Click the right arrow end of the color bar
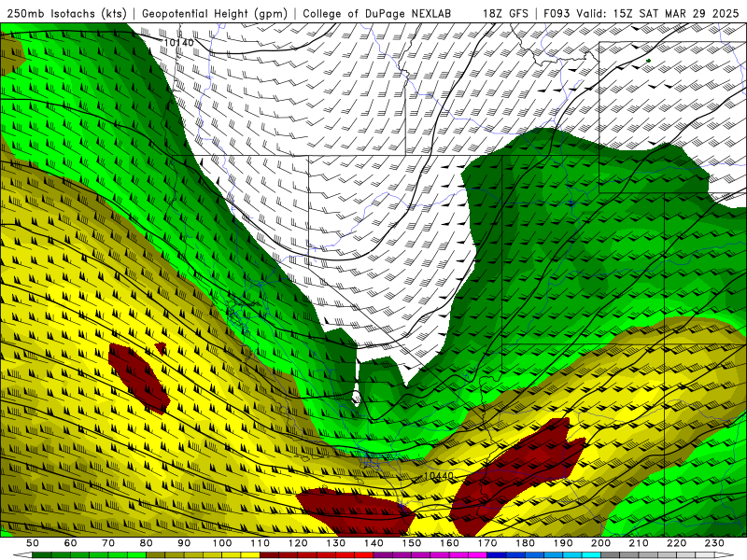Screen dimensions: 747x560 tap(725, 555)
